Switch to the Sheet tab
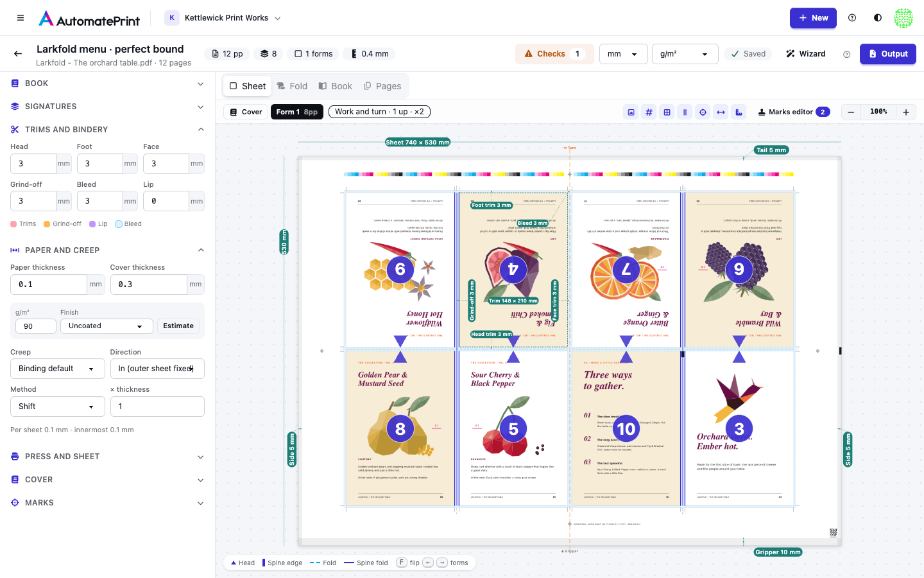The image size is (924, 578). (247, 86)
